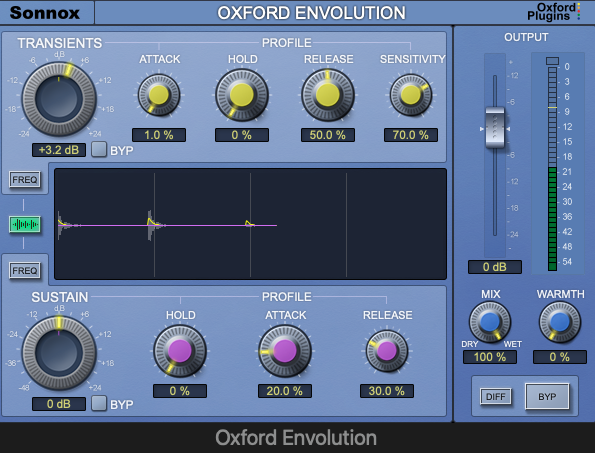Click the Sustain Attack knob
595x453 pixels.
click(285, 351)
